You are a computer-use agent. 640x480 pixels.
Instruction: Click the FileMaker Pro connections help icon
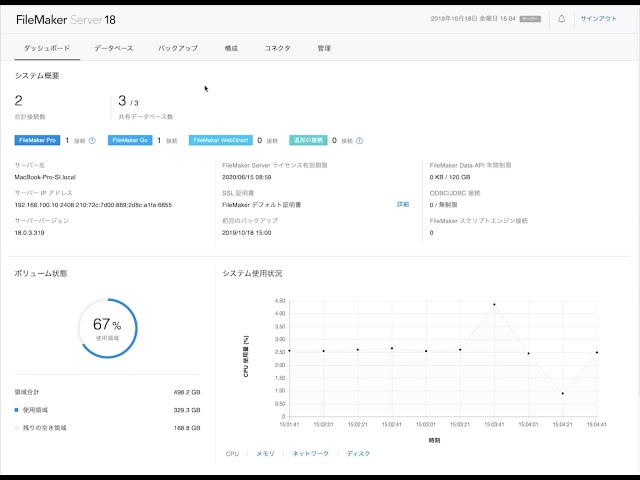pos(92,141)
